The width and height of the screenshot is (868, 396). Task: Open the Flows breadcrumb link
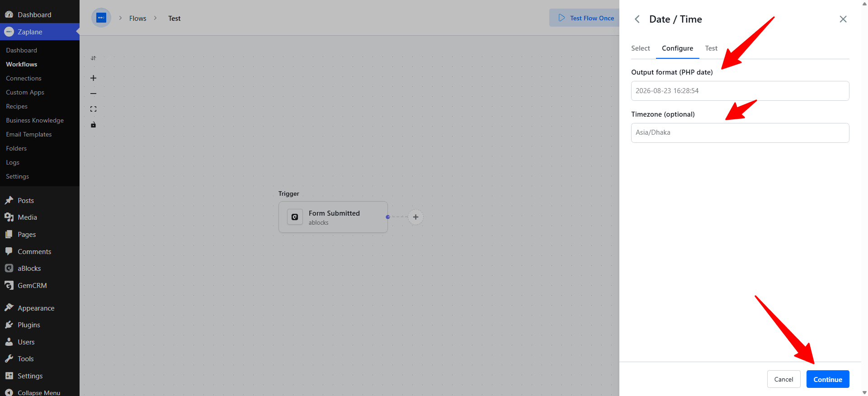tap(138, 19)
